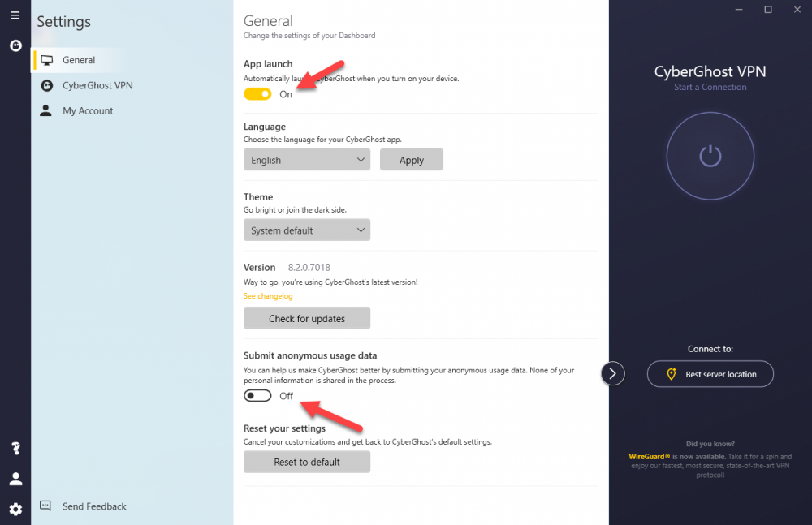The image size is (812, 525).
Task: Open the help question mark icon
Action: pyautogui.click(x=15, y=449)
